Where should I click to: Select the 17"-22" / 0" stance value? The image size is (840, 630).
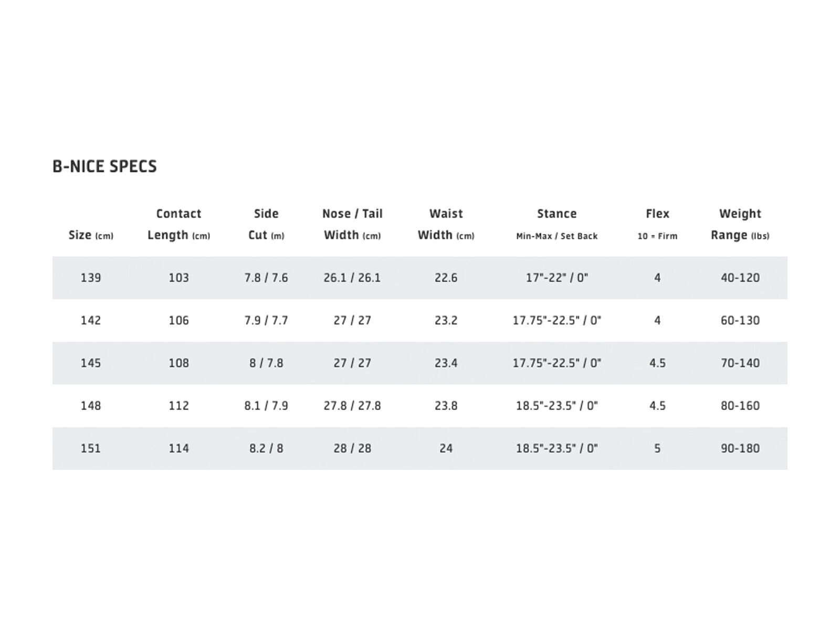(x=556, y=278)
